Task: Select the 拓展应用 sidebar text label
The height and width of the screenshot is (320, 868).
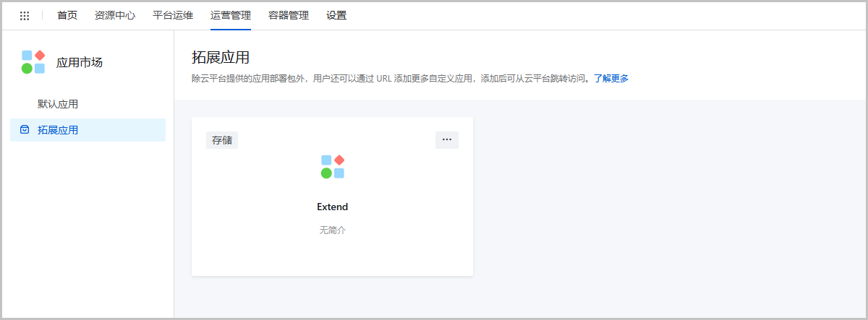Action: pos(58,130)
